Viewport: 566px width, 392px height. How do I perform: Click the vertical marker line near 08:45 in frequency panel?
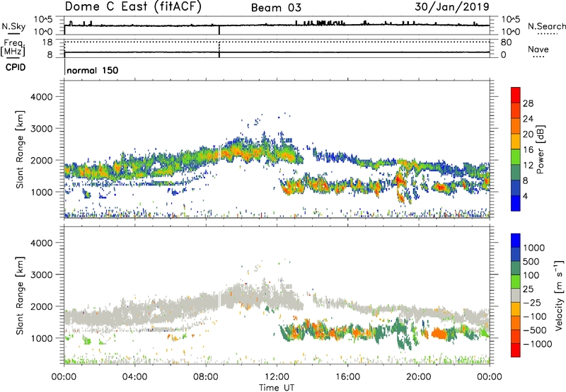(x=219, y=49)
